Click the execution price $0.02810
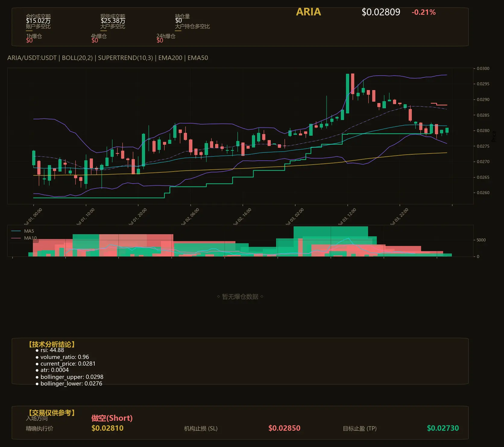The image size is (504, 447). click(x=107, y=428)
